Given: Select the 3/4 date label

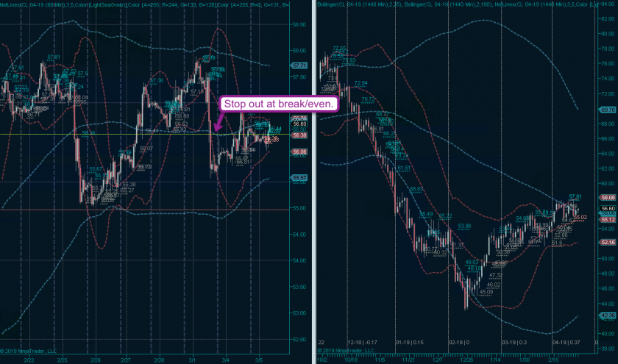Looking at the screenshot, I should [225, 360].
